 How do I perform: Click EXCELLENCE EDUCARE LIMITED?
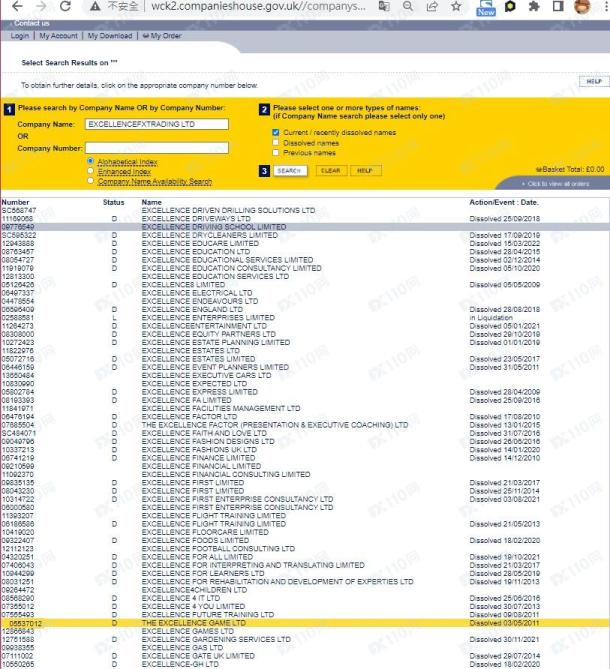[x=200, y=244]
